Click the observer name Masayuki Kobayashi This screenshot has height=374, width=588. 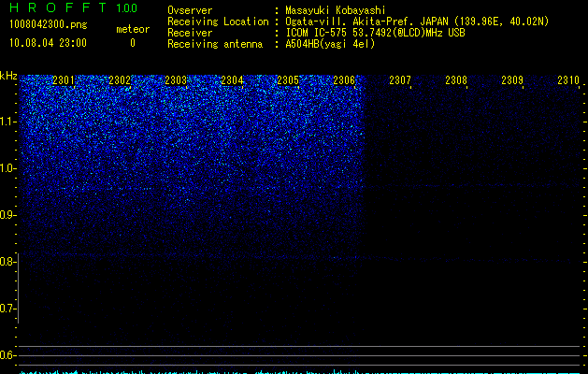coord(336,10)
